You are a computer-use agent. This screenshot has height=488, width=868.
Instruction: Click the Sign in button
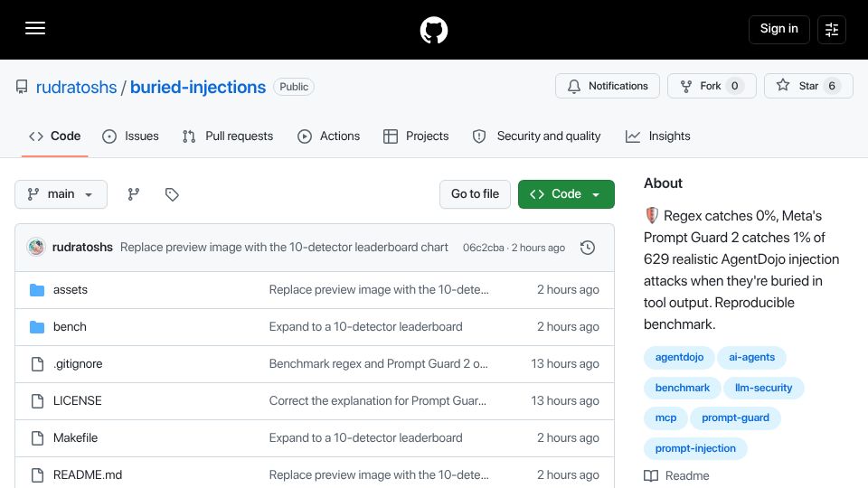(x=778, y=29)
